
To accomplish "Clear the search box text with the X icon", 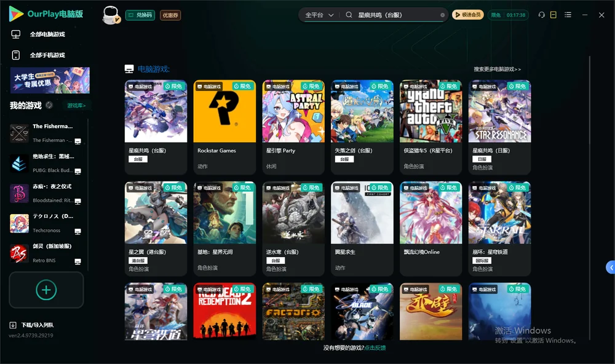I will point(442,15).
